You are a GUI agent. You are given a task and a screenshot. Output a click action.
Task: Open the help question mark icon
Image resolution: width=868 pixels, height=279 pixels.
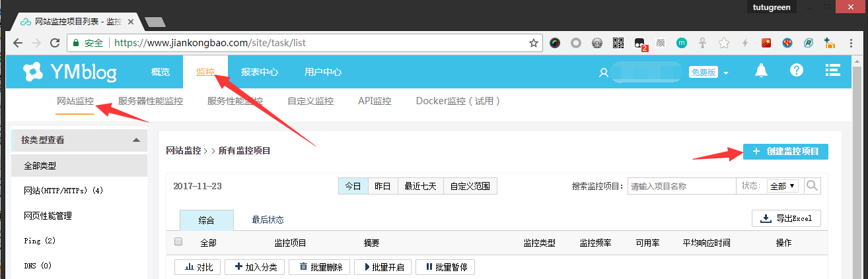click(797, 71)
